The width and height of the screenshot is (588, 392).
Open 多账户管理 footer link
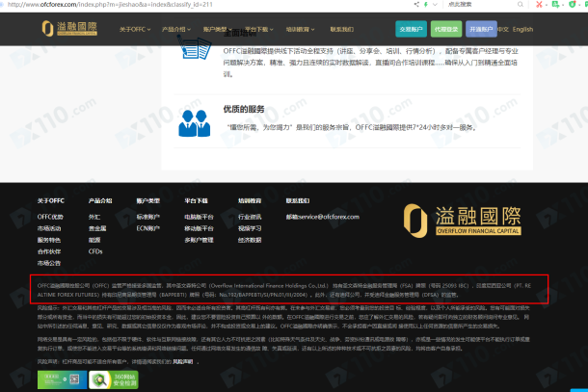[199, 240]
